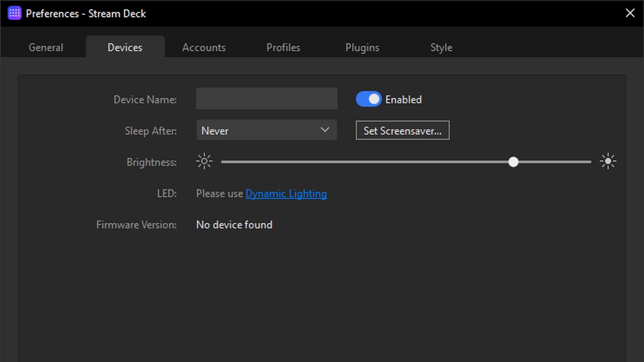Focus the Device Name text field
The image size is (644, 362).
pos(266,99)
